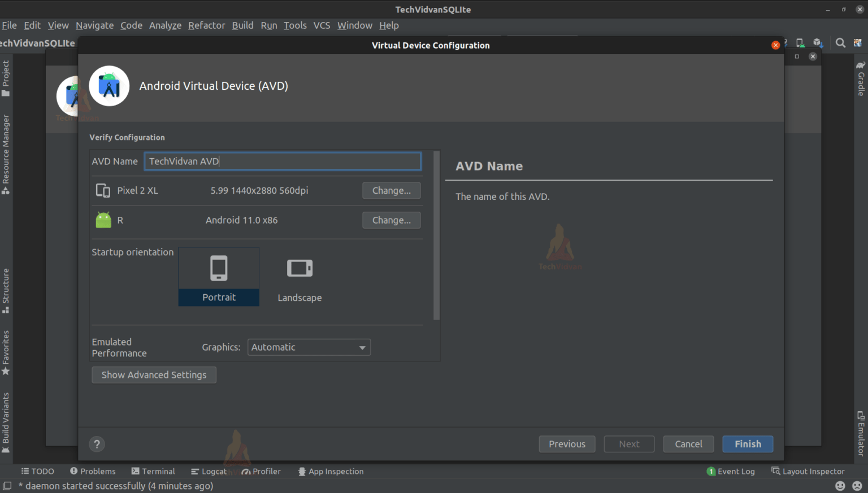This screenshot has height=493, width=868.
Task: Click Finish to create the AVD
Action: (x=747, y=444)
